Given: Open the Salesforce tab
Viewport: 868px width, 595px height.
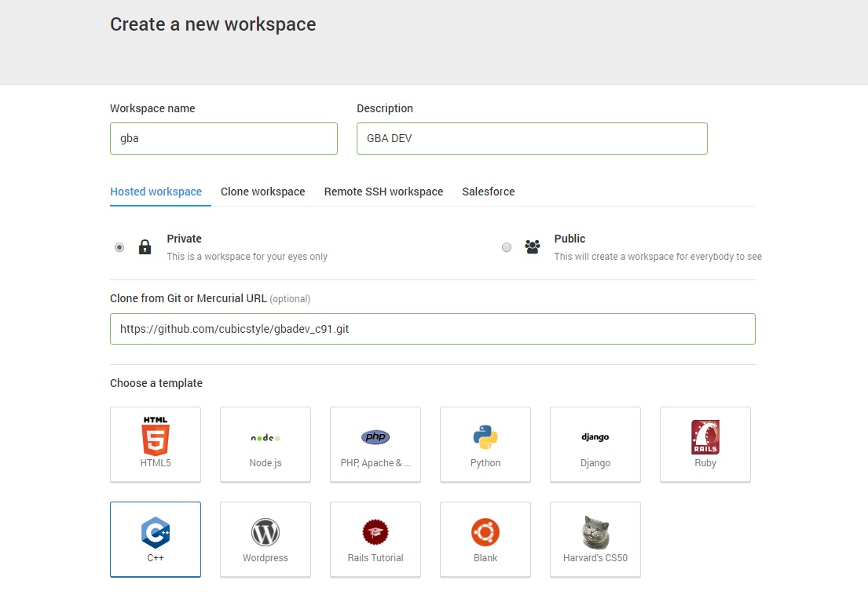Looking at the screenshot, I should click(x=489, y=192).
